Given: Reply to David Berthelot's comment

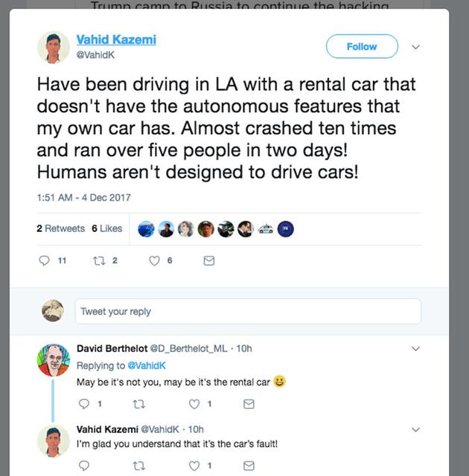Looking at the screenshot, I should 83,404.
